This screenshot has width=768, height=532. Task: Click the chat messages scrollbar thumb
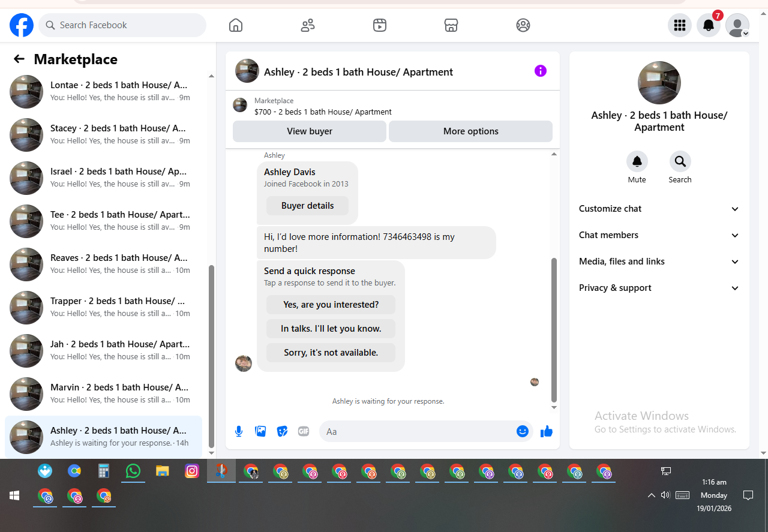pos(554,330)
